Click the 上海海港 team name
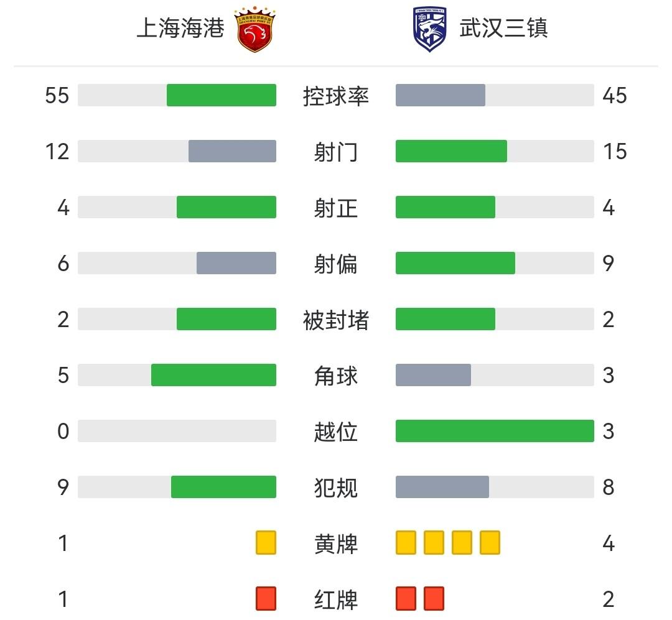Image resolution: width=672 pixels, height=620 pixels. tap(180, 29)
